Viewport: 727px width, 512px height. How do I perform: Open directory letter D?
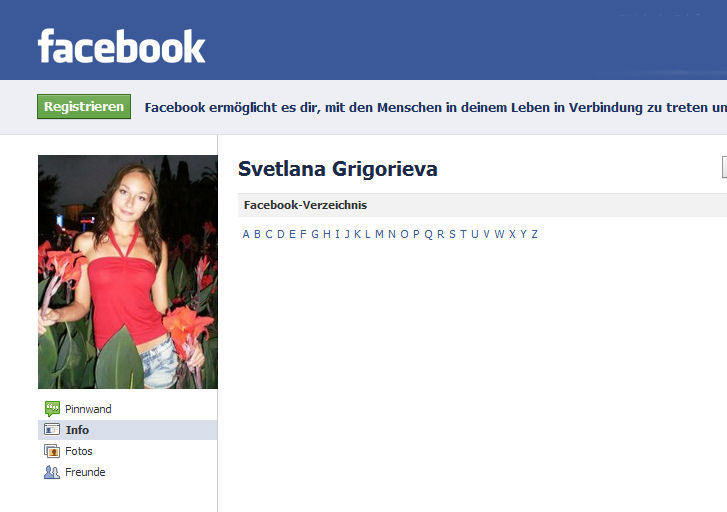coord(281,234)
